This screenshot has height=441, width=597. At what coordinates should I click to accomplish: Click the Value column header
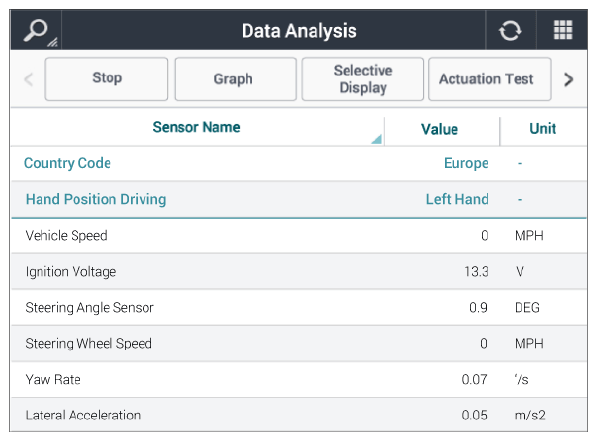[x=439, y=129]
